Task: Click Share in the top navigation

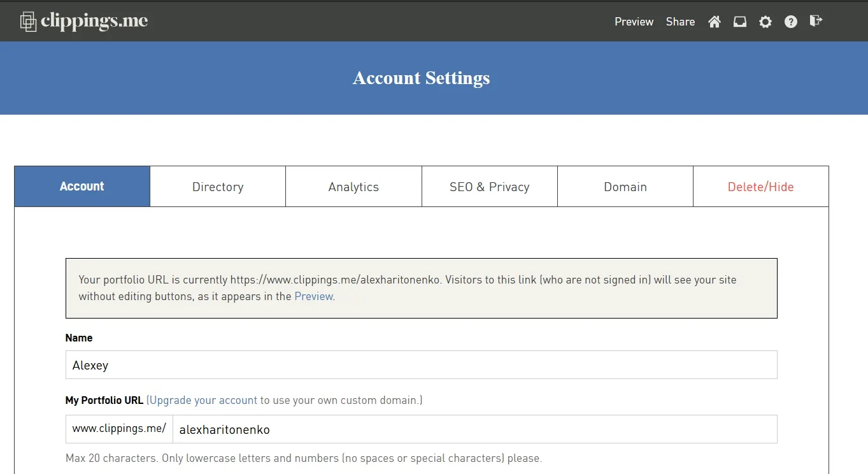Action: coord(680,22)
